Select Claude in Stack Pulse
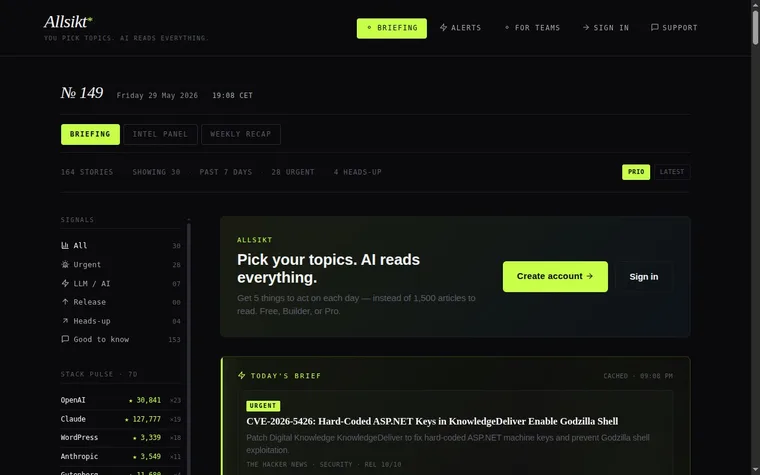This screenshot has width=760, height=475. [121, 419]
